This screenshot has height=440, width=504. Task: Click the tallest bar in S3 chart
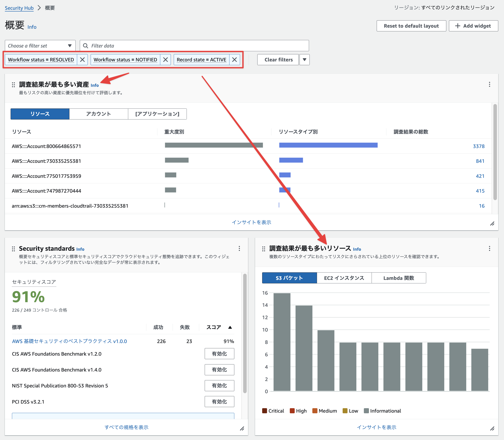[x=282, y=342]
